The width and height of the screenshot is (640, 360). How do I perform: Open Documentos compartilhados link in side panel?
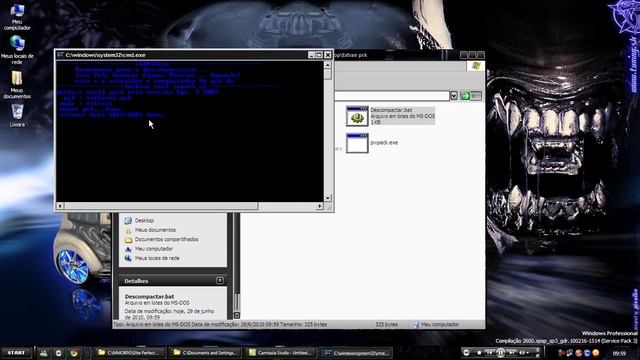click(x=161, y=239)
